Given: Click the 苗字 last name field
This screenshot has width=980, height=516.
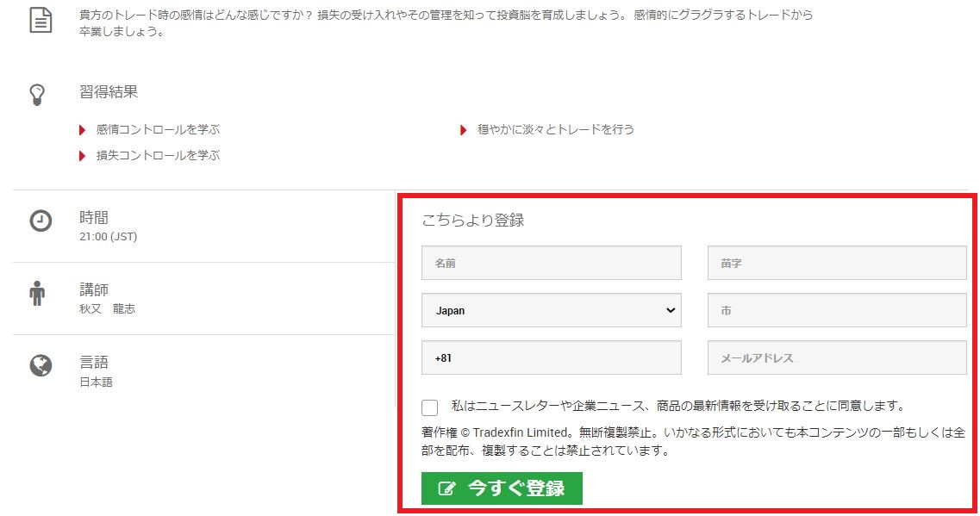Looking at the screenshot, I should click(836, 263).
